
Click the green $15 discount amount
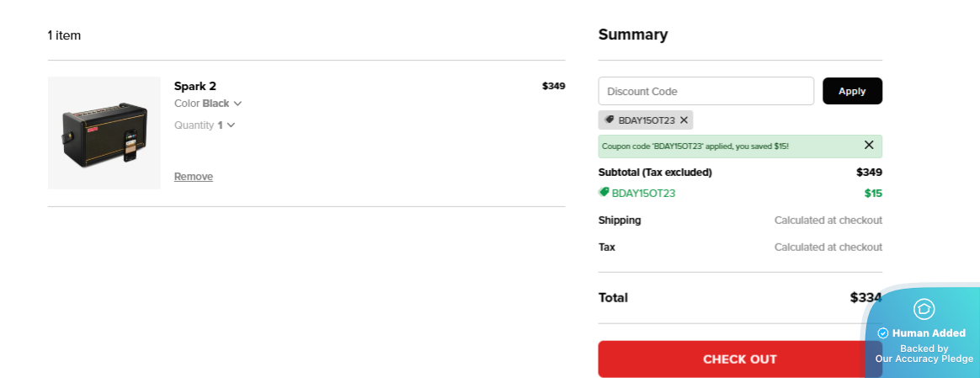click(x=873, y=194)
